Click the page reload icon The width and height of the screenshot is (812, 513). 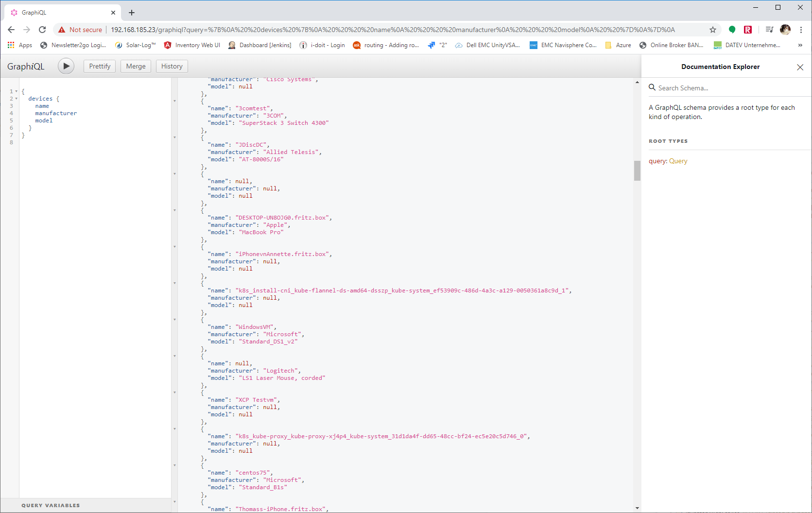tap(42, 30)
